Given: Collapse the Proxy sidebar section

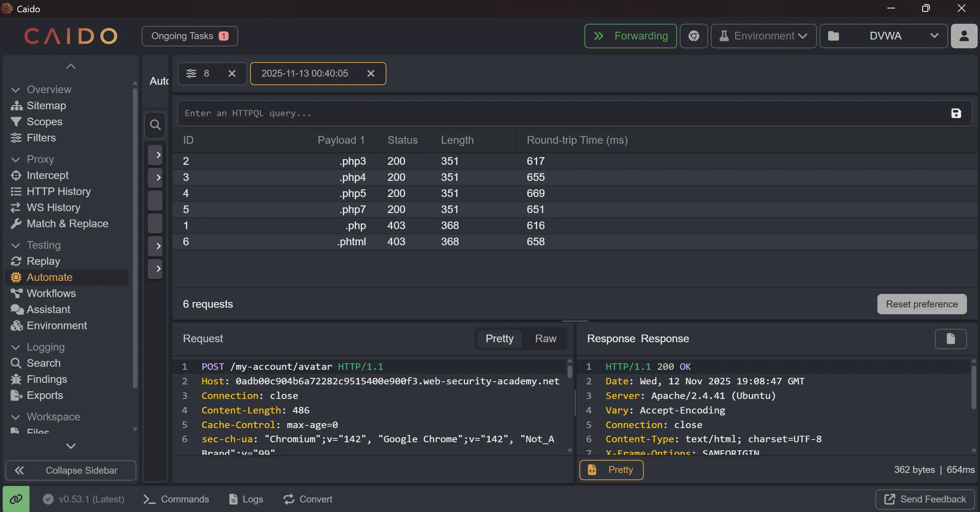Looking at the screenshot, I should coord(16,159).
